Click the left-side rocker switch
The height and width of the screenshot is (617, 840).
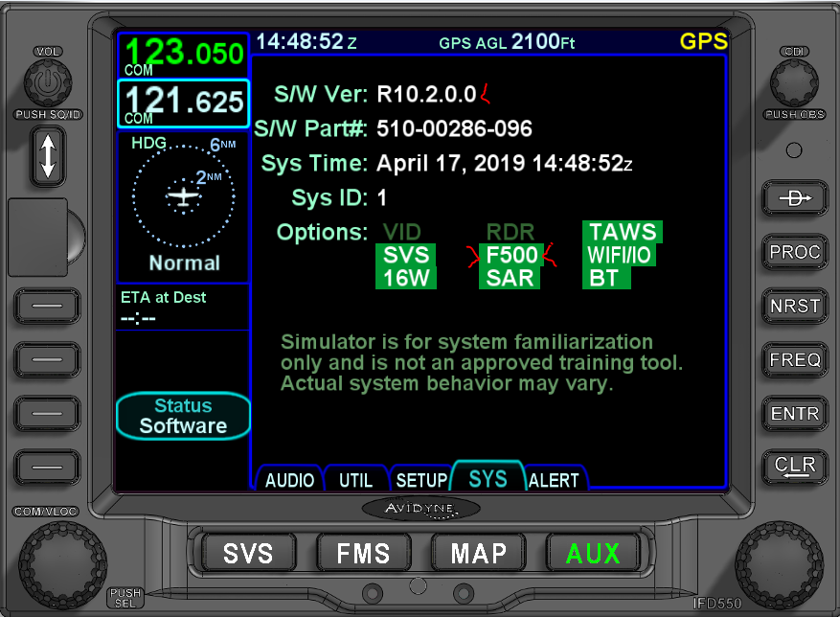(x=46, y=237)
